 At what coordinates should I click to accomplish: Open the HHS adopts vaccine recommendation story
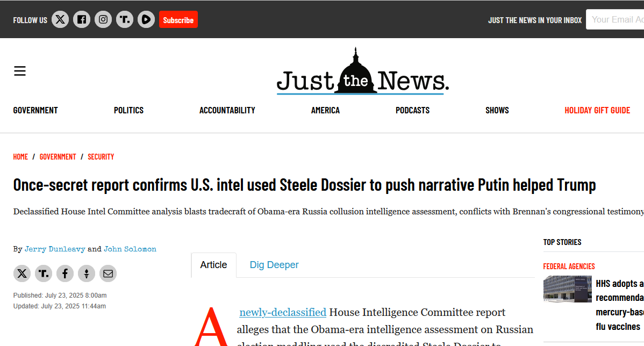coord(620,305)
